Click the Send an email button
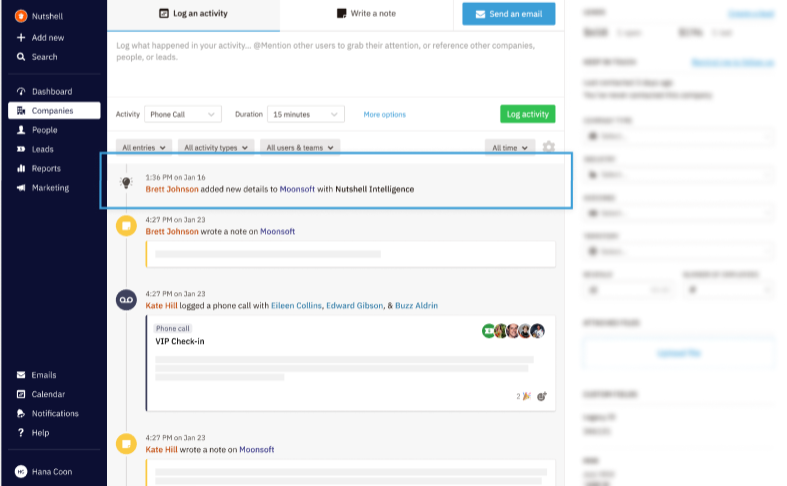 508,14
